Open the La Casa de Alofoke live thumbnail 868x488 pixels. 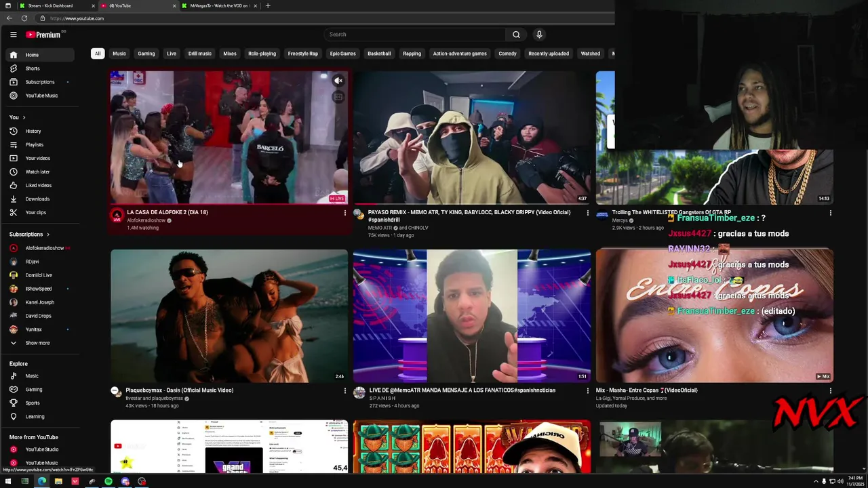(x=229, y=138)
